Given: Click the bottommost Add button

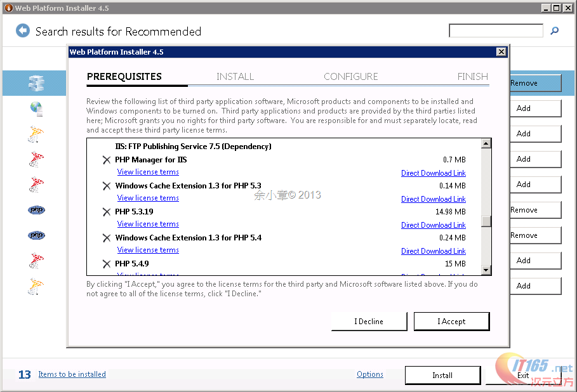Looking at the screenshot, I should pyautogui.click(x=536, y=286).
